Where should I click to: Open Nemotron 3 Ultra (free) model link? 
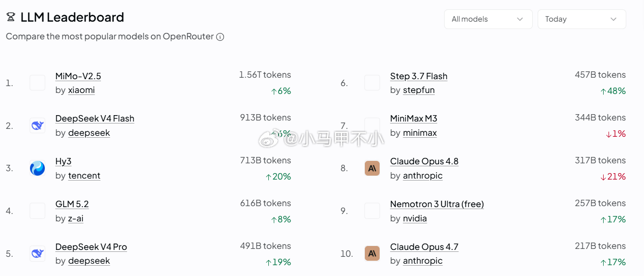(437, 204)
